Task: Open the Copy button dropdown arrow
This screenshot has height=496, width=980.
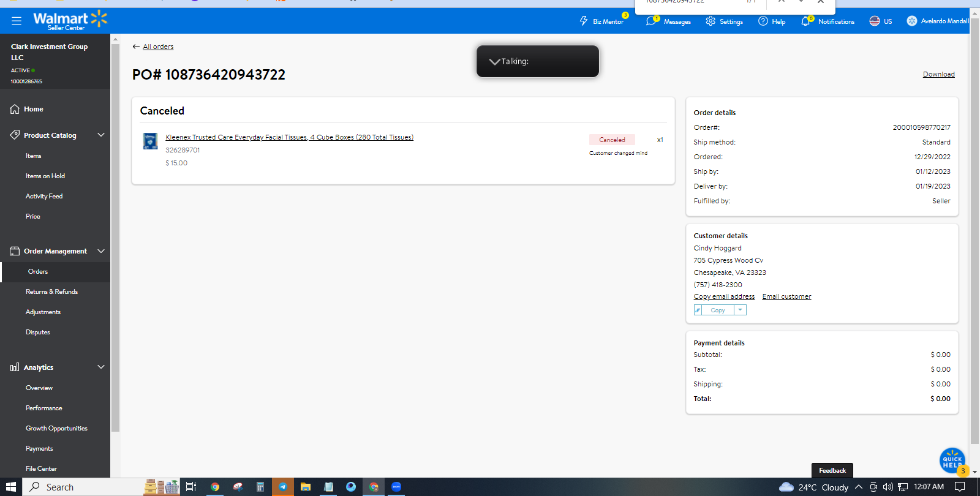Action: tap(741, 310)
